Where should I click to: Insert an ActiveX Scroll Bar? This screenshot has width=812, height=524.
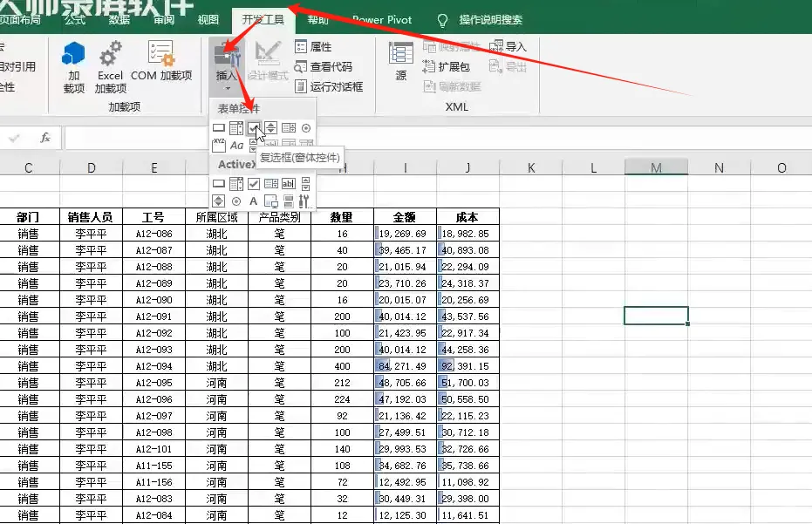click(305, 183)
